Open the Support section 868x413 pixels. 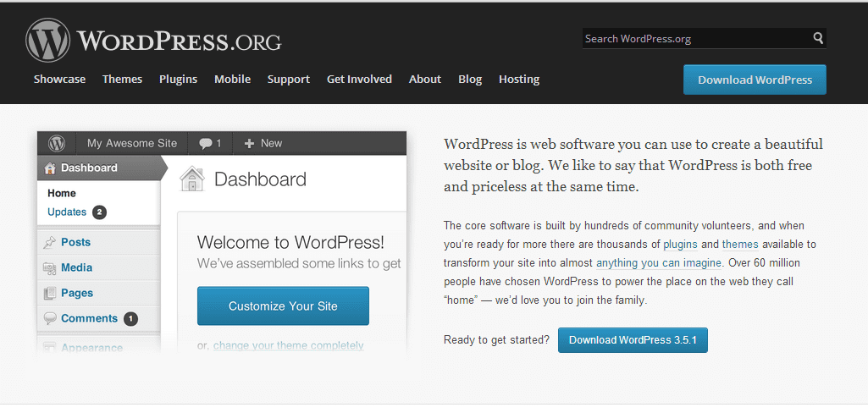(x=289, y=79)
